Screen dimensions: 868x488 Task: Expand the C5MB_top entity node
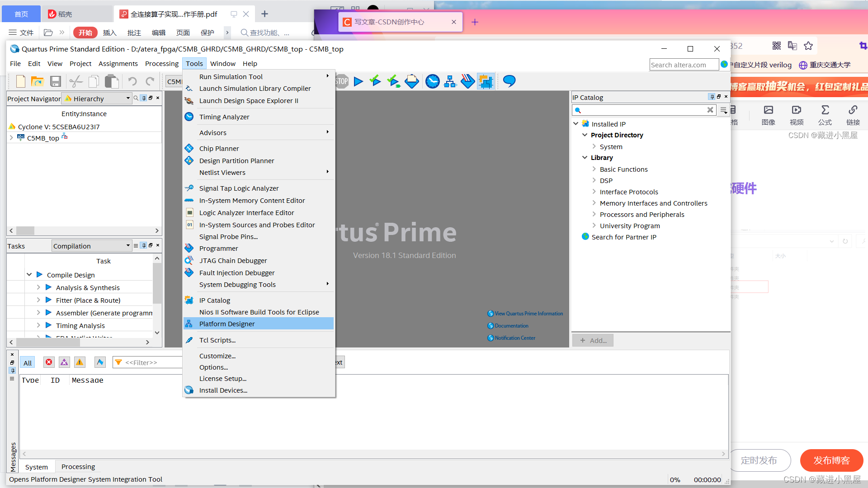click(11, 138)
